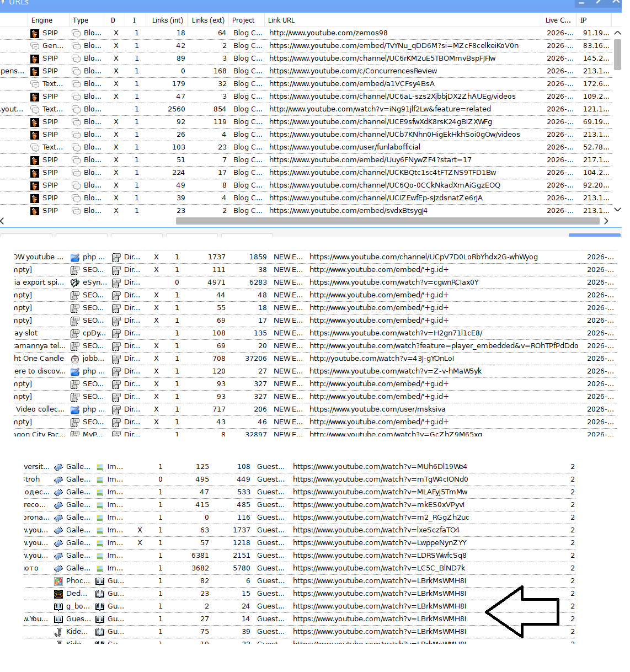Click the IP column header
The image size is (630, 672).
[583, 20]
